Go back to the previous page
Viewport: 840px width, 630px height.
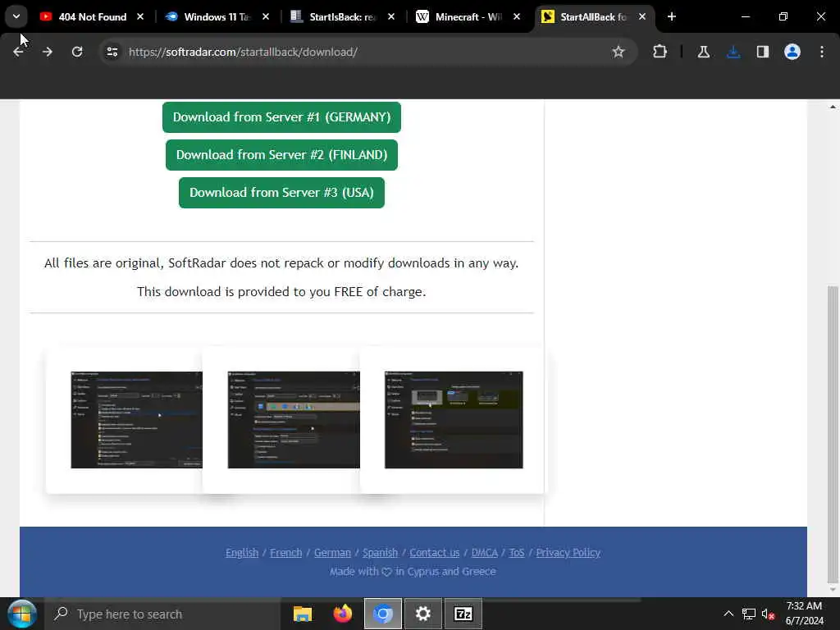click(x=18, y=52)
